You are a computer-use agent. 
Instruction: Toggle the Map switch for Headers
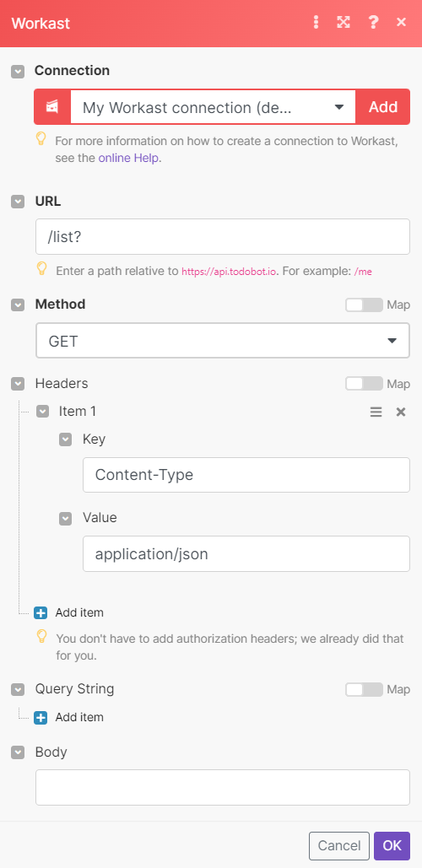[x=364, y=384]
